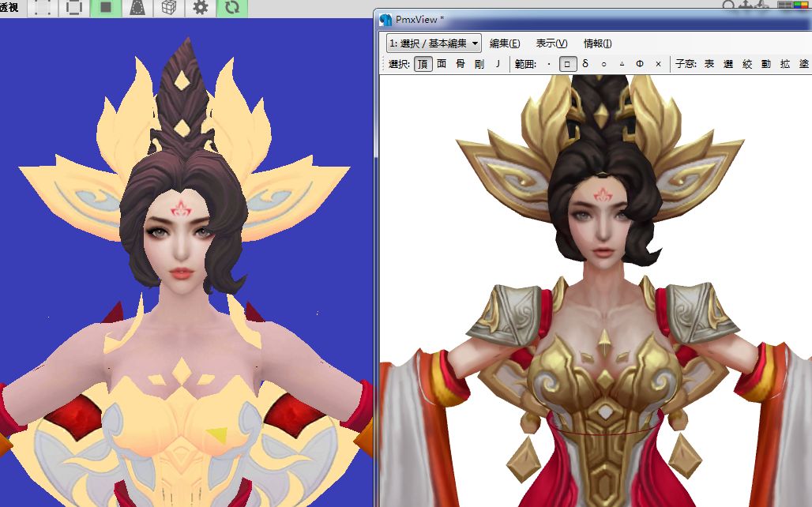Toggle the green refresh arrows icon
The height and width of the screenshot is (507, 812).
(x=232, y=7)
